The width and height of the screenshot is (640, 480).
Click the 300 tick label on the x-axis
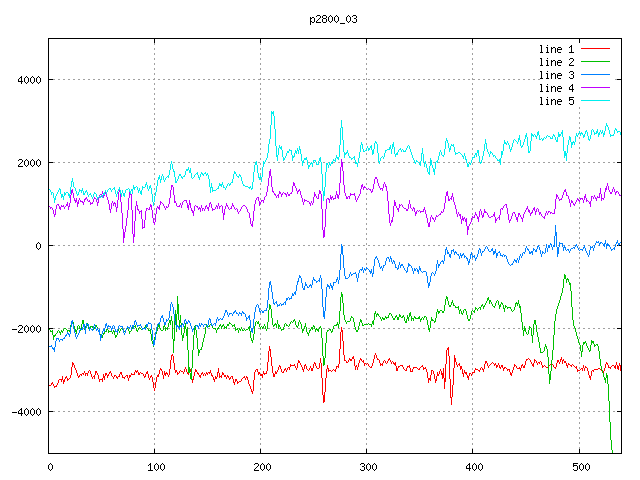point(367,466)
